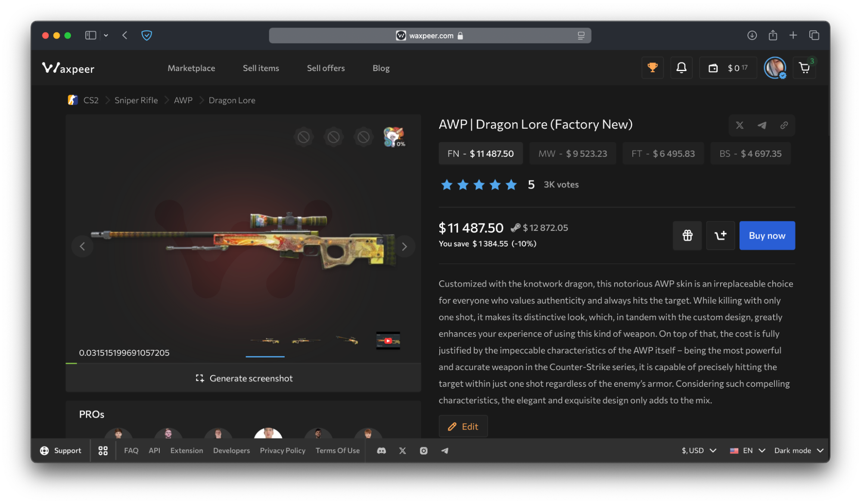Image resolution: width=861 pixels, height=504 pixels.
Task: Select the third empty sticker slot
Action: click(364, 137)
